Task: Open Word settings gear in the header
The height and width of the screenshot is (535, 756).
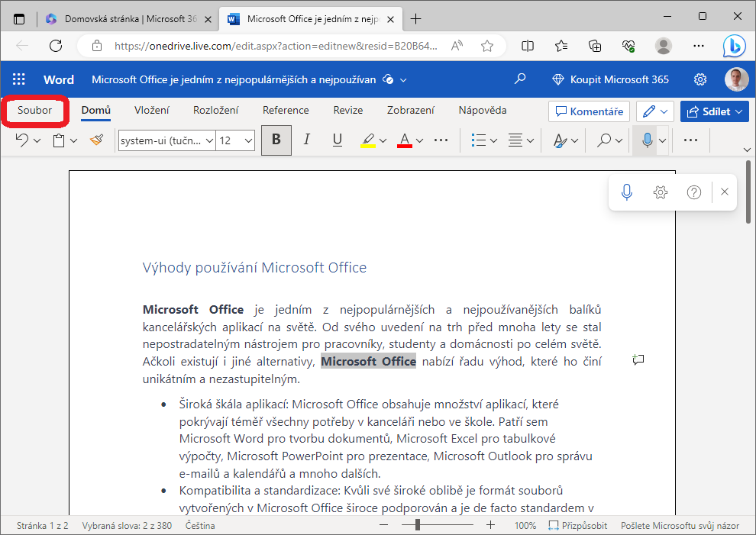Action: (700, 79)
